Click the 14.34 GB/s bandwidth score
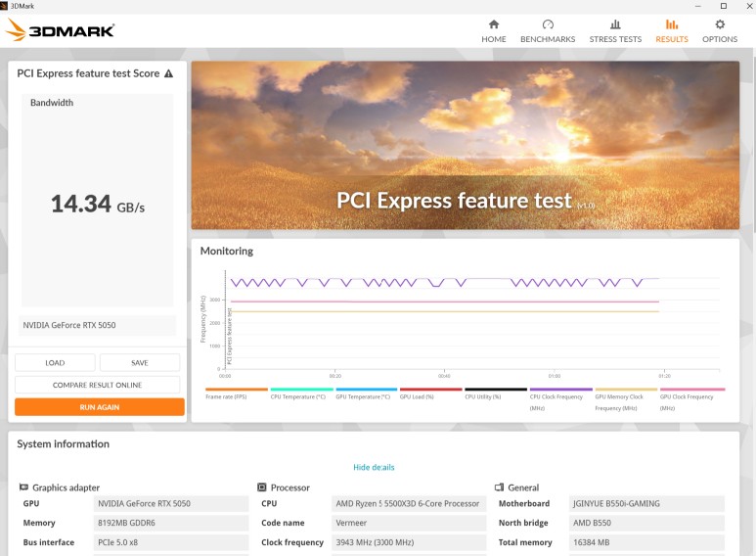 pos(98,204)
